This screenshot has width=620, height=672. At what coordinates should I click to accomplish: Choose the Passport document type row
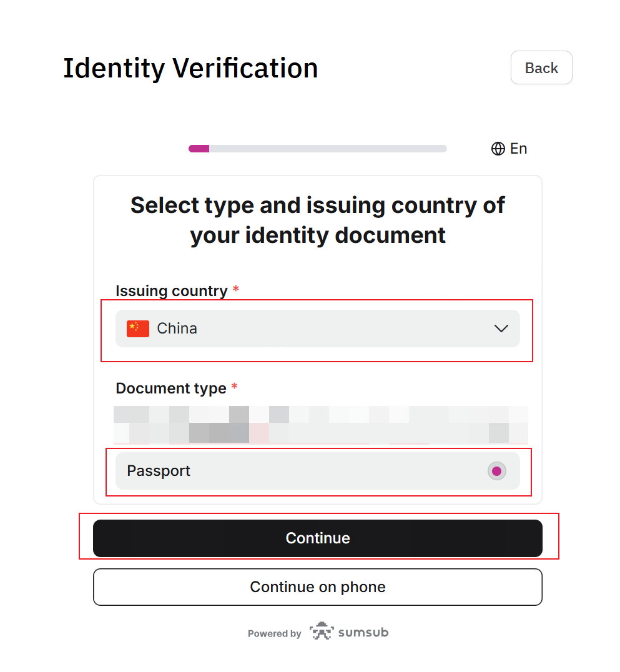pyautogui.click(x=318, y=471)
